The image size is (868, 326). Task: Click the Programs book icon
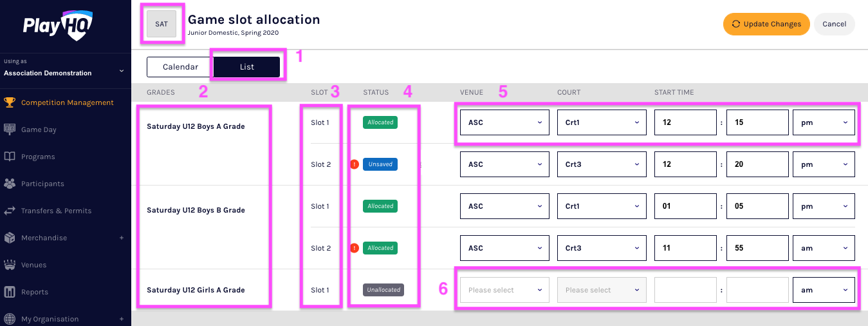coord(10,157)
